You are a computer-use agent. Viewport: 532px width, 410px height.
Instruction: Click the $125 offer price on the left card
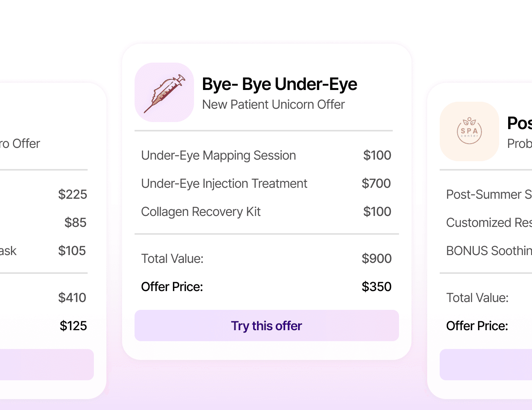pos(73,325)
